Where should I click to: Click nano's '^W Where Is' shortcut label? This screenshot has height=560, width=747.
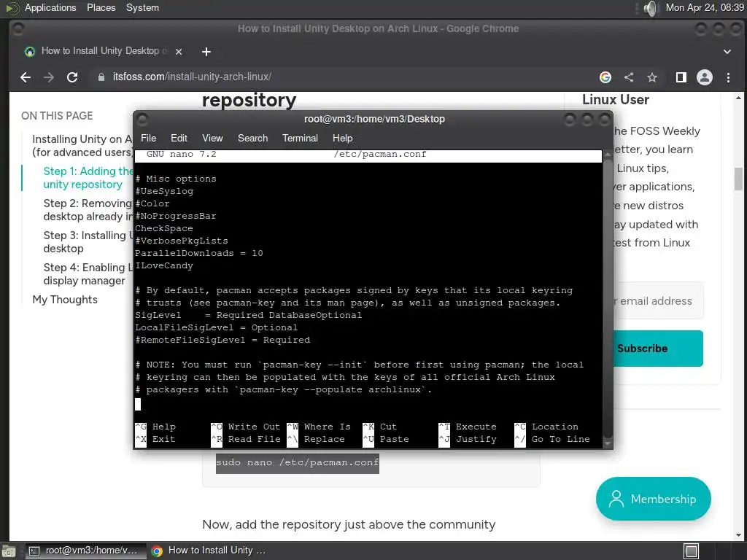pyautogui.click(x=319, y=427)
